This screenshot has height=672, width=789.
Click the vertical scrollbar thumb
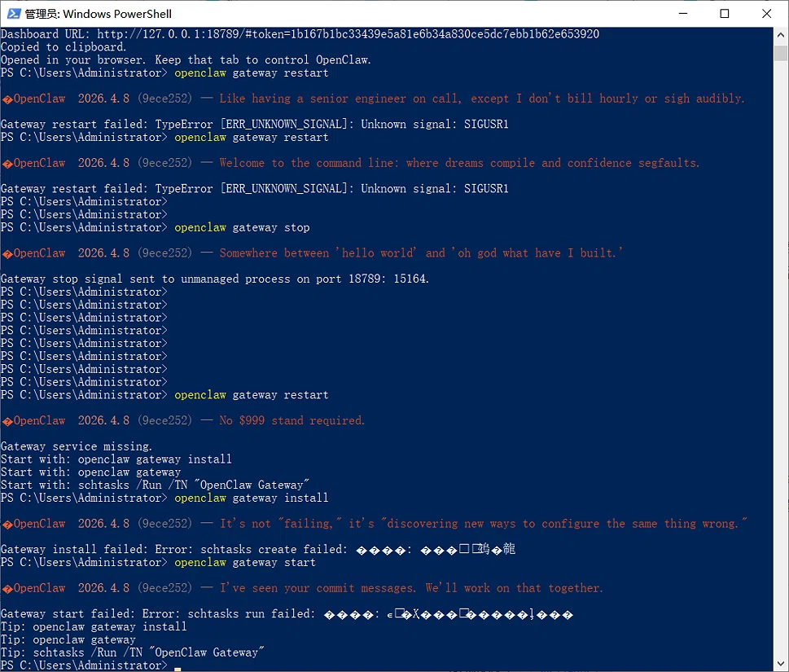[780, 53]
